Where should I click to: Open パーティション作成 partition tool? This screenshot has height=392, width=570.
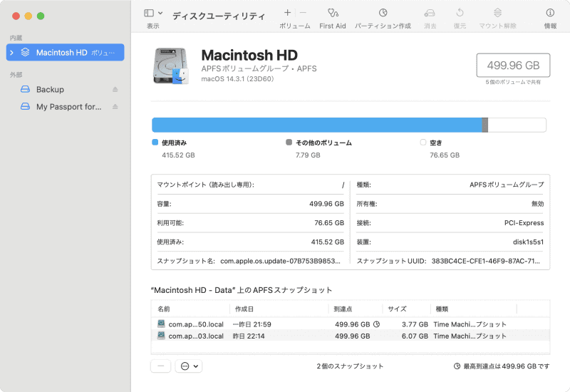[383, 13]
